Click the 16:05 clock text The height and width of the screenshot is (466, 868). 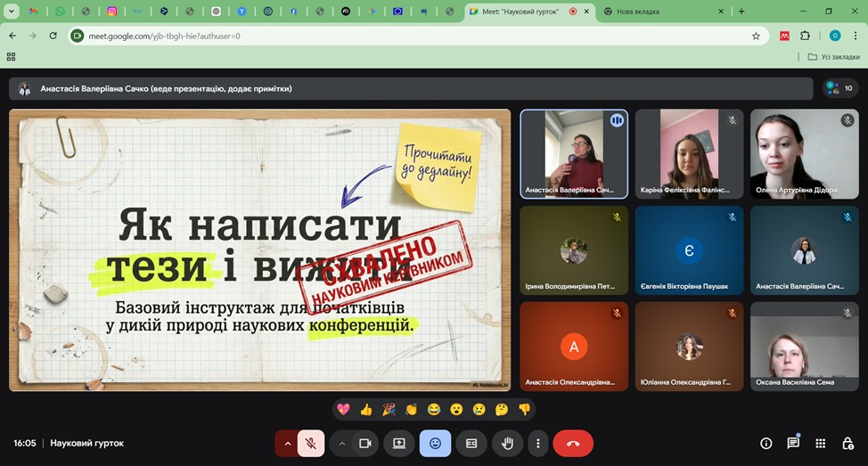tap(25, 444)
